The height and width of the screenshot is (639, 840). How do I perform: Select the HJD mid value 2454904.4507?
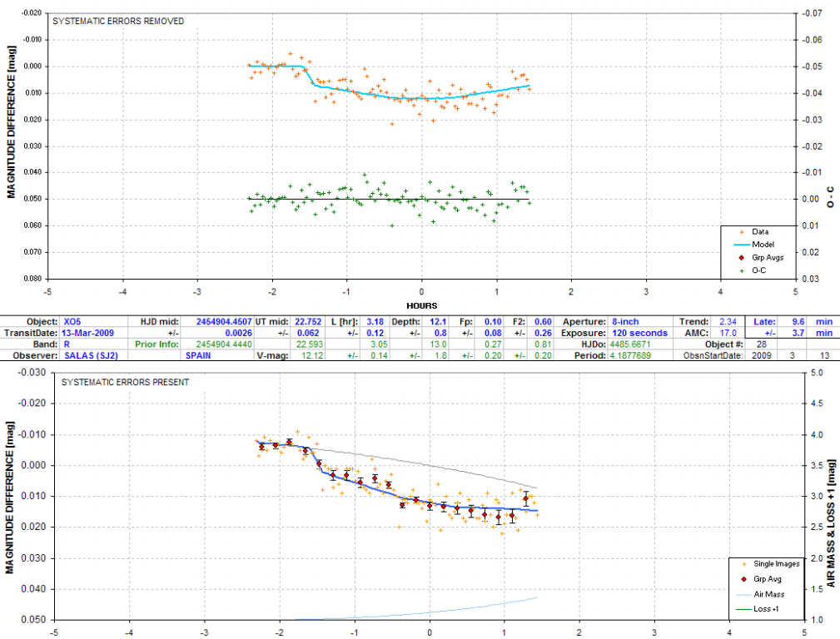(224, 321)
